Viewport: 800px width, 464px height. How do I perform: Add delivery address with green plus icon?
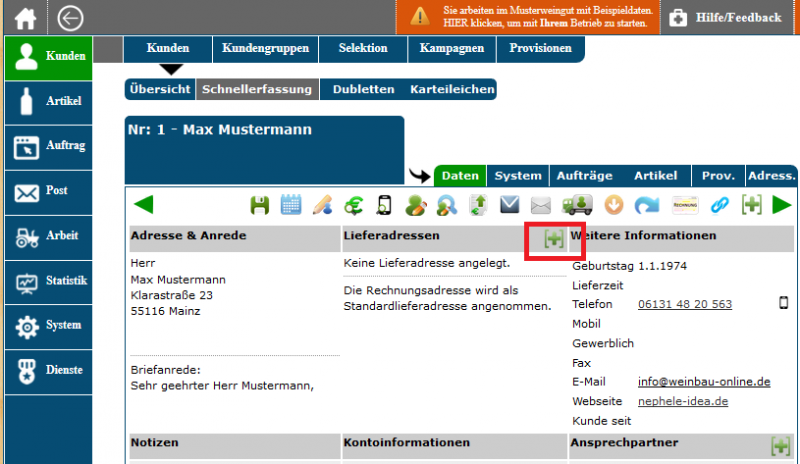tap(553, 238)
